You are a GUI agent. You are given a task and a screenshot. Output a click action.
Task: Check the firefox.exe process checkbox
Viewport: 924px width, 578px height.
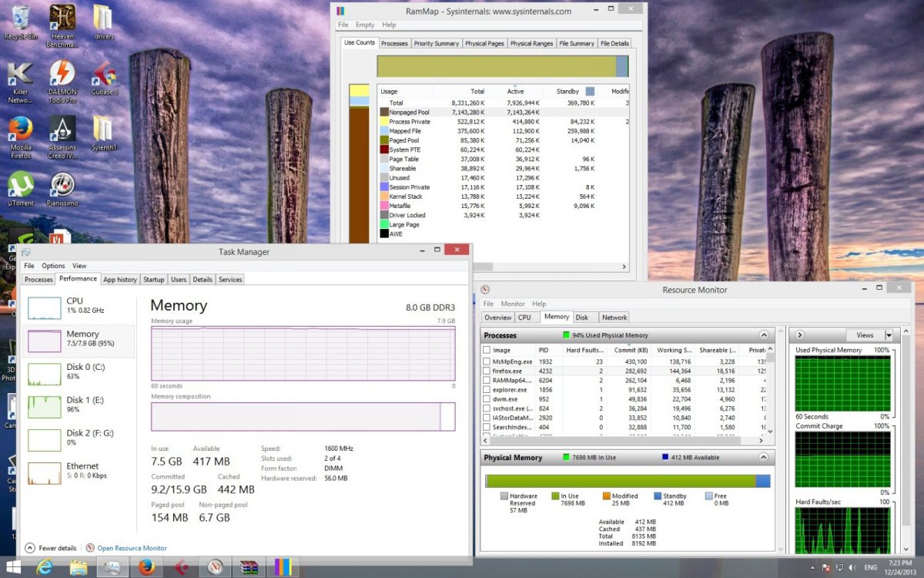(486, 371)
